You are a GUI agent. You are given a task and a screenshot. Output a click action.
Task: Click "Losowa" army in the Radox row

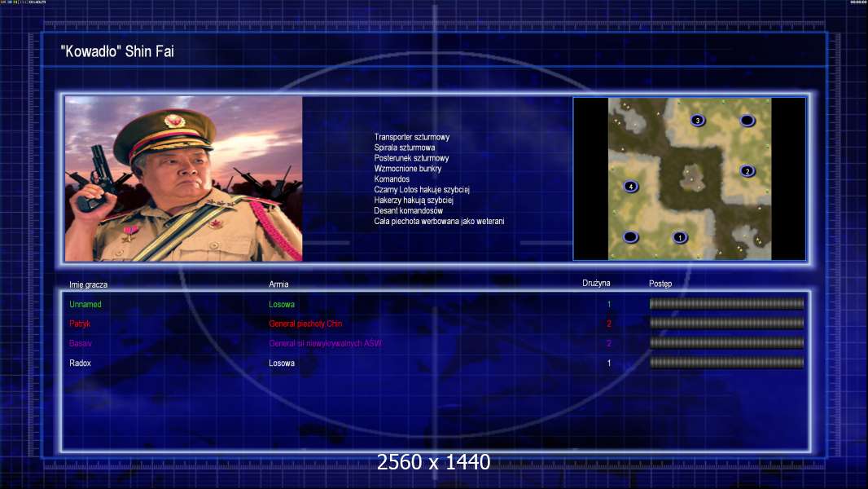[282, 363]
